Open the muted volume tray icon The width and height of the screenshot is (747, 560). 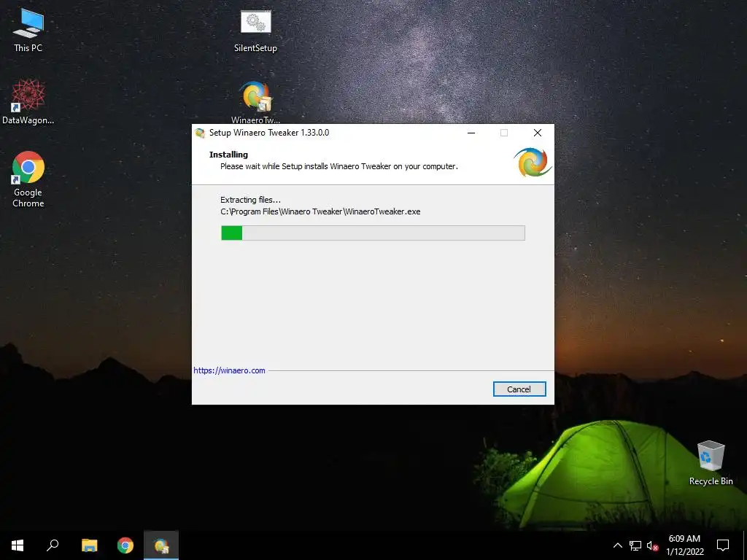652,545
